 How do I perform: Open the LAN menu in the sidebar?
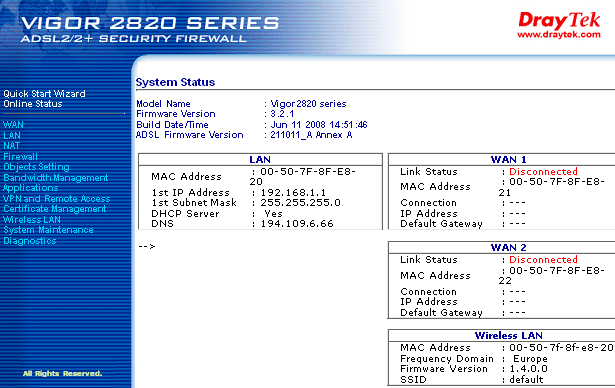[x=12, y=136]
